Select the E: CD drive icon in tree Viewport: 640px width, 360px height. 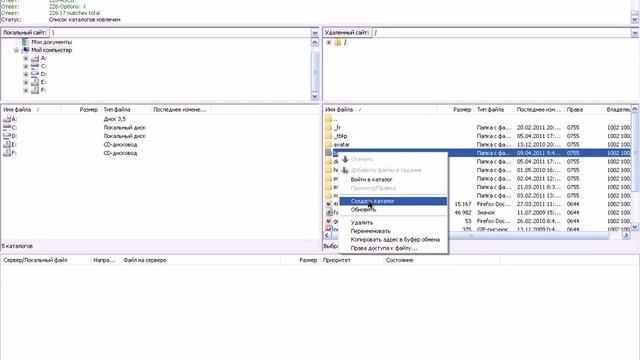[35, 82]
